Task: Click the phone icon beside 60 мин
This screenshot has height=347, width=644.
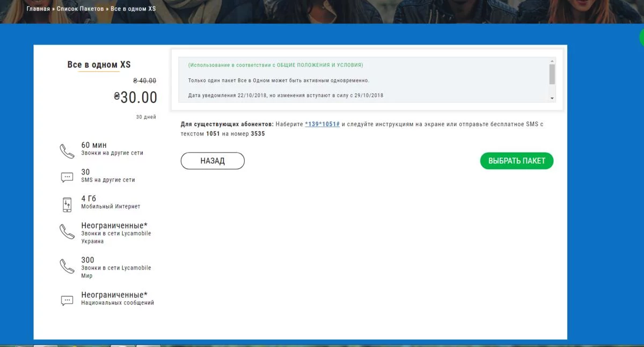Action: pos(67,151)
